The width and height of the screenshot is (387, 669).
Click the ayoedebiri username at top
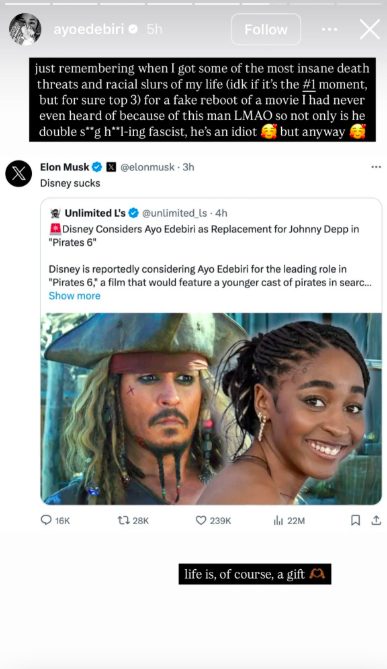click(x=89, y=29)
